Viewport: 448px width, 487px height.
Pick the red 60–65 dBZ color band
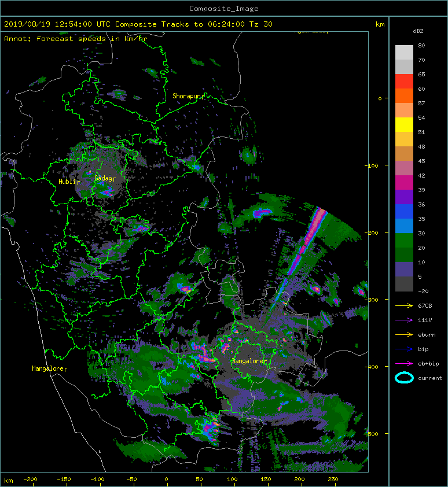coord(404,82)
